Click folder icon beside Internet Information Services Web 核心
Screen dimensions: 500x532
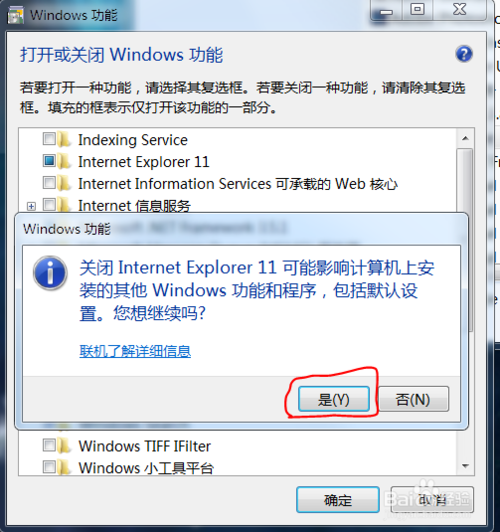[x=64, y=183]
